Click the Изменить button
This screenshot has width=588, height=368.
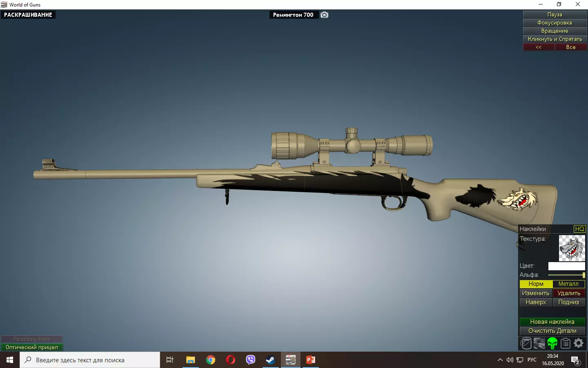[536, 293]
